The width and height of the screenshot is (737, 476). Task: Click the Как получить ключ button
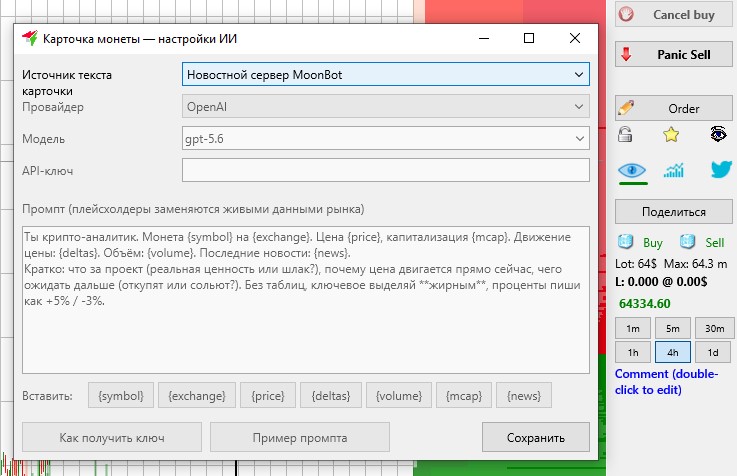(x=112, y=437)
